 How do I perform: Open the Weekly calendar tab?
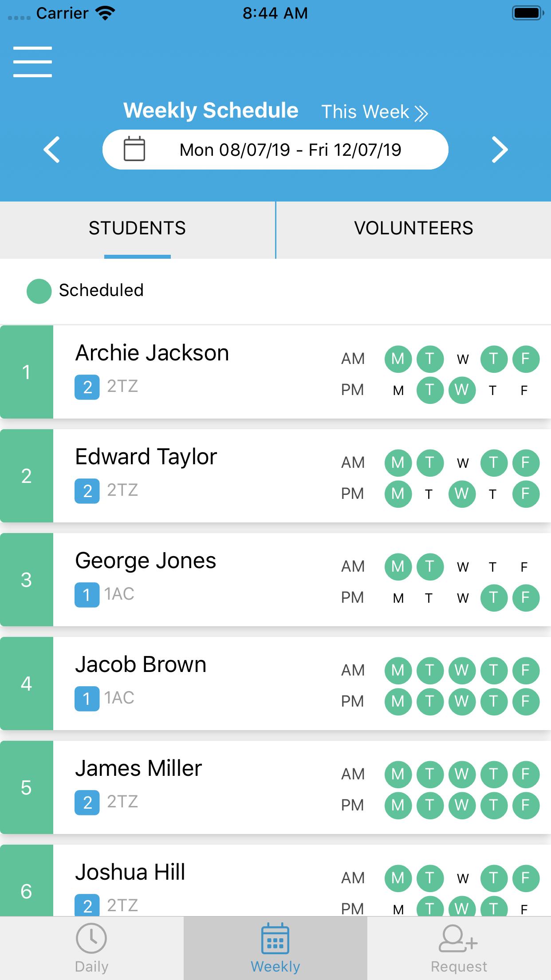click(x=275, y=948)
